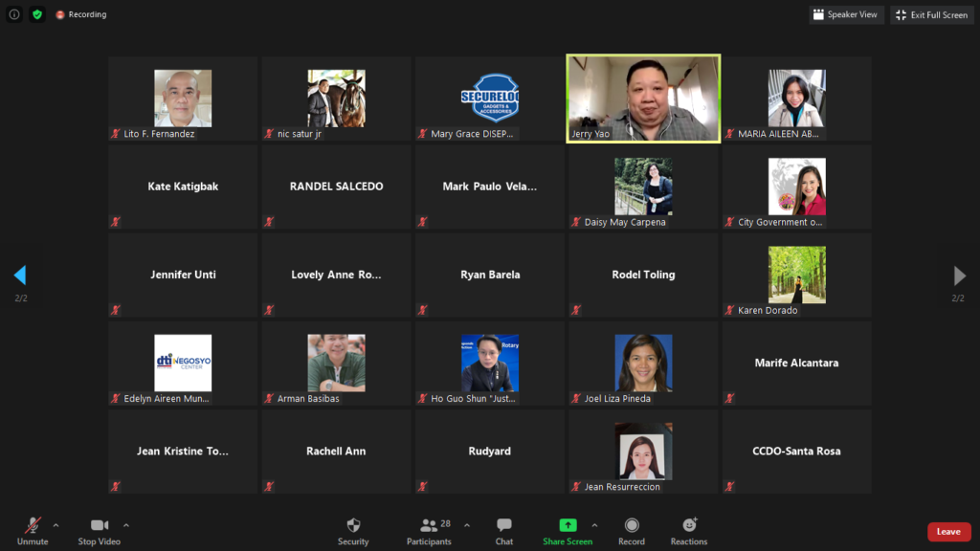
Task: Exit Full Screen mode
Action: click(x=931, y=14)
